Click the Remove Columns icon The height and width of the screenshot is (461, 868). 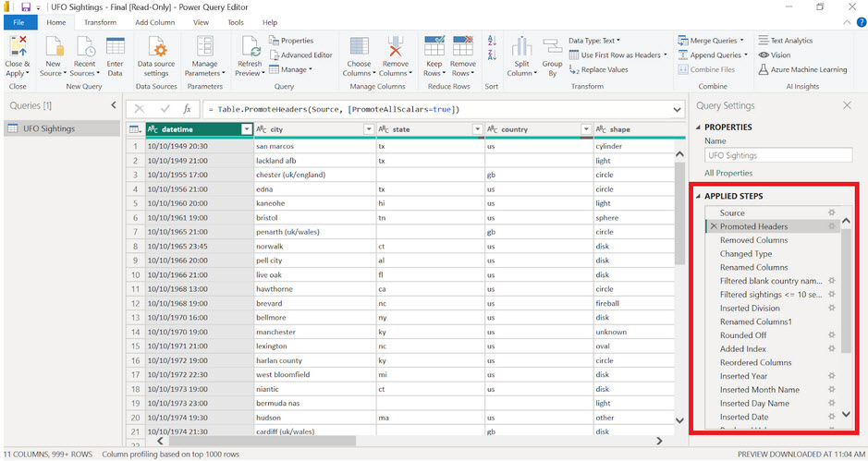coord(396,46)
